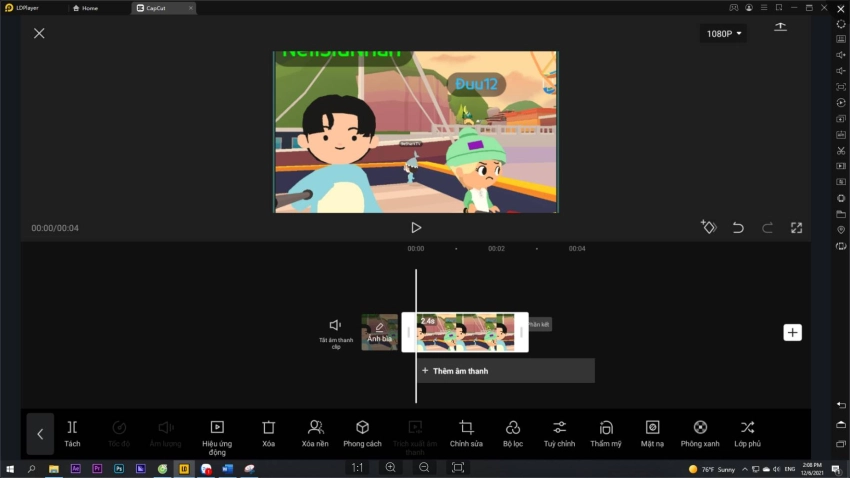Open Tuỳ chỉnh adjustment sliders tool
Viewport: 850px width, 478px height.
pyautogui.click(x=559, y=433)
